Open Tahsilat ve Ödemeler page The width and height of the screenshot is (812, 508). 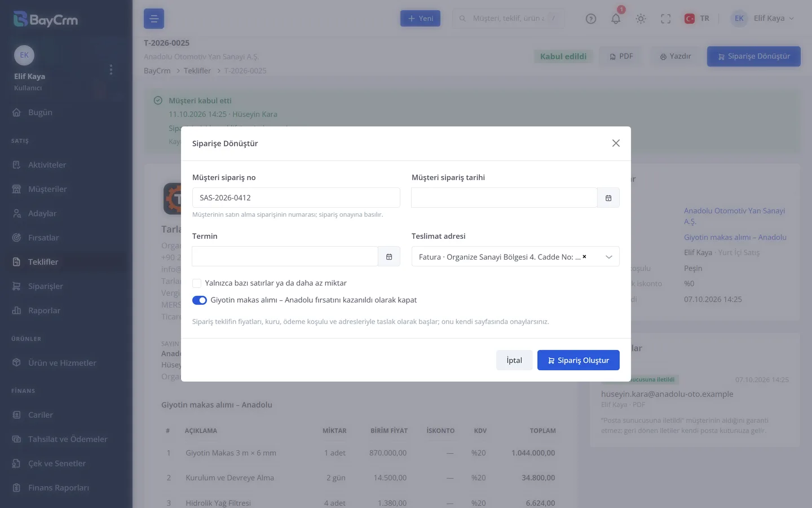(66, 439)
